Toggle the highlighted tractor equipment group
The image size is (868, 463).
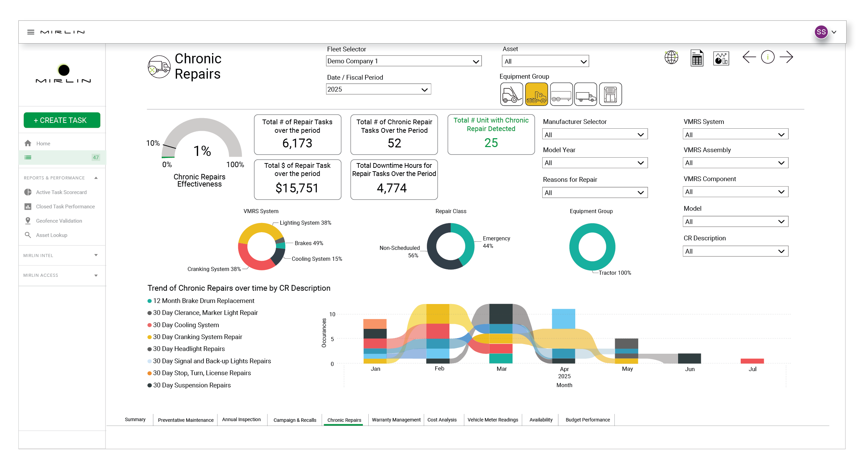coord(536,94)
